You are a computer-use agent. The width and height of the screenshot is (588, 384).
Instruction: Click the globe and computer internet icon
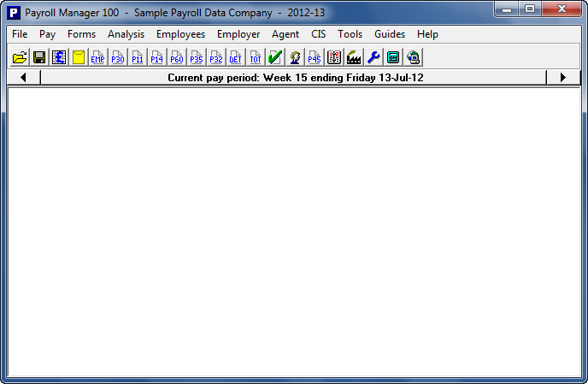(x=413, y=57)
